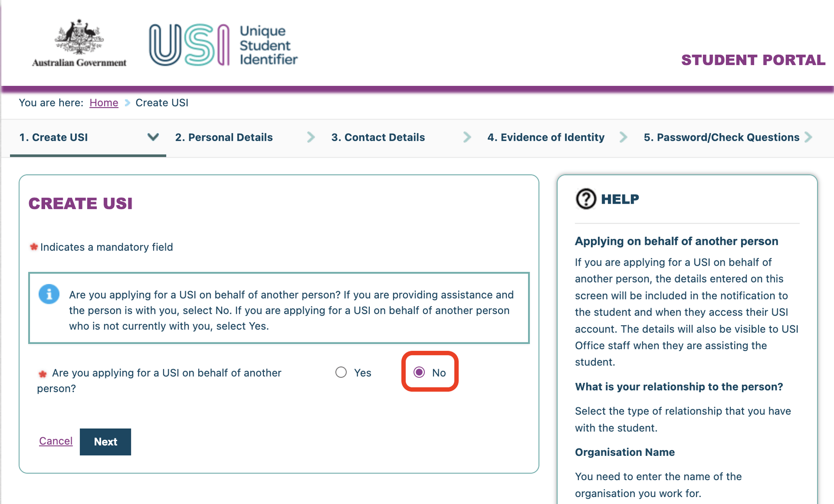The width and height of the screenshot is (834, 504).
Task: Click the Australian Government crest logo
Action: (x=79, y=43)
